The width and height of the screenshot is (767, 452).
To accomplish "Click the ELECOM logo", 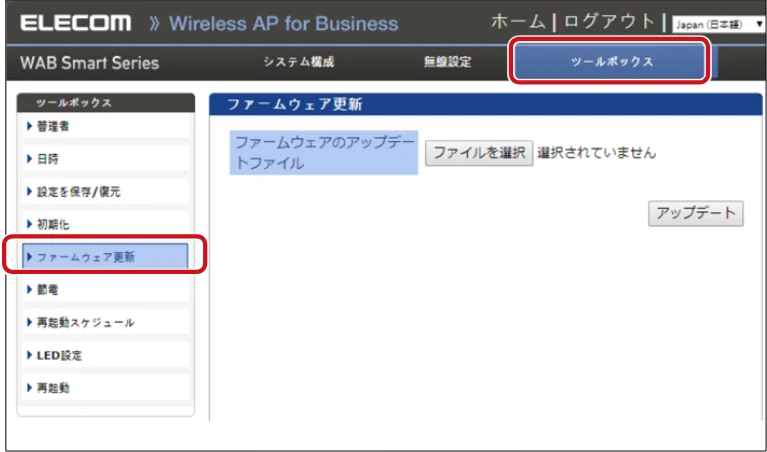I will coord(76,23).
